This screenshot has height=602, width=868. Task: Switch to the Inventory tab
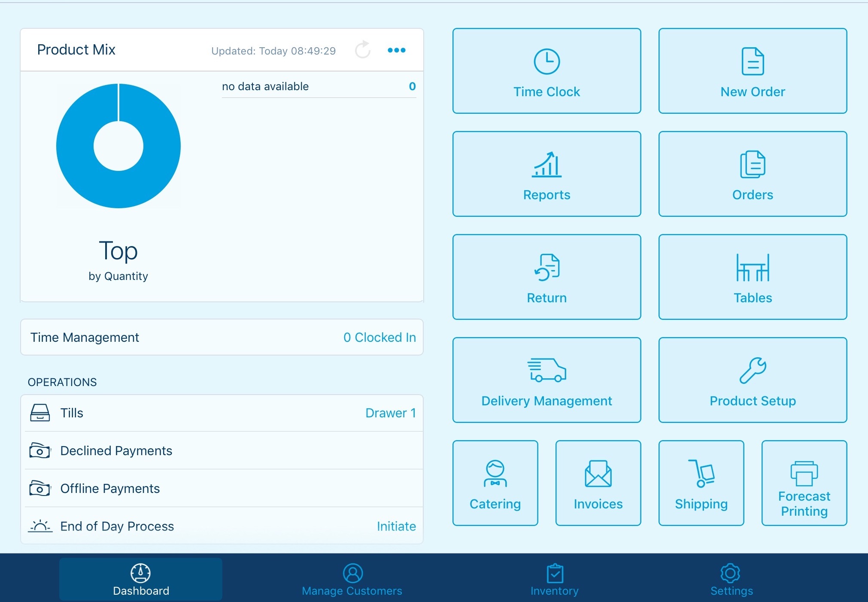554,579
